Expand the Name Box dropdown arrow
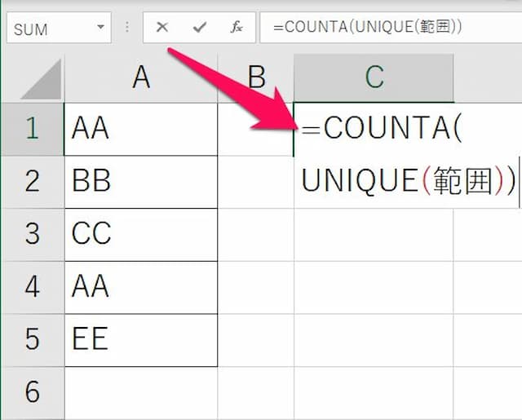The height and width of the screenshot is (420, 522). point(101,28)
